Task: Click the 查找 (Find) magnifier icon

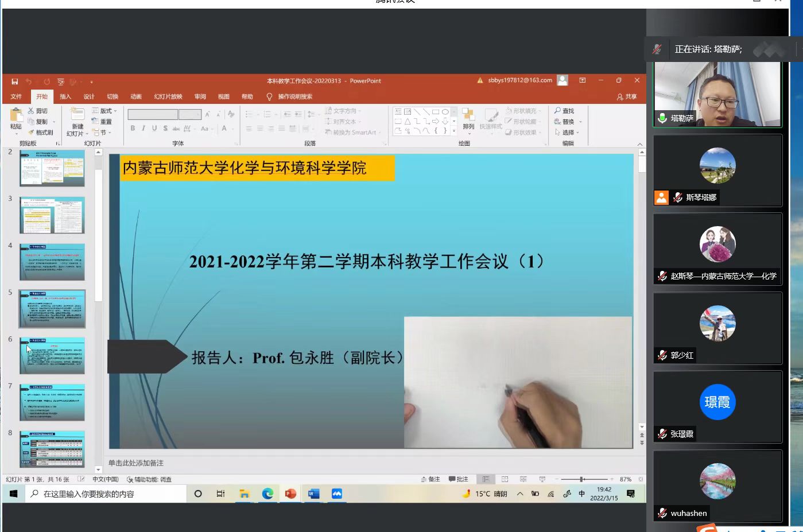Action: click(x=557, y=111)
